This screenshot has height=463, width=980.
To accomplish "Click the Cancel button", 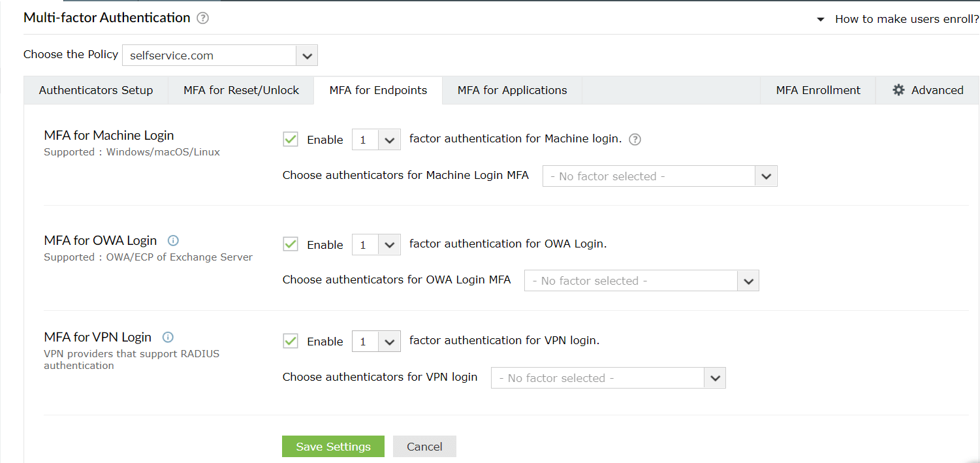I will (x=424, y=446).
